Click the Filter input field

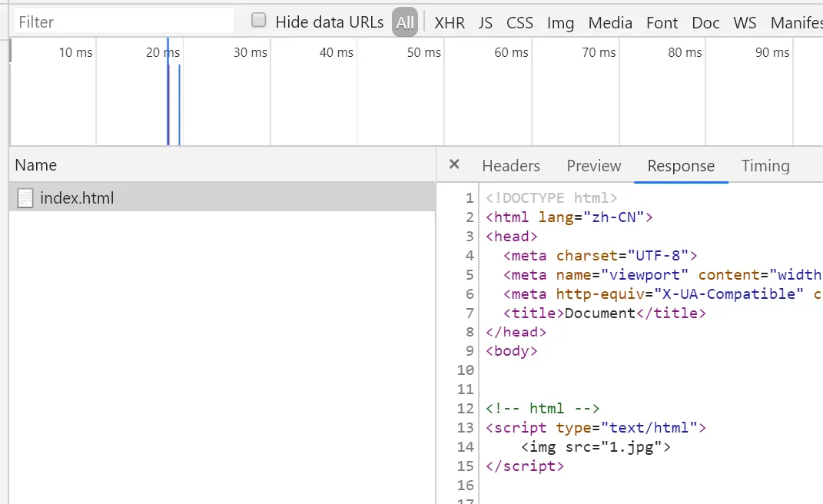124,22
